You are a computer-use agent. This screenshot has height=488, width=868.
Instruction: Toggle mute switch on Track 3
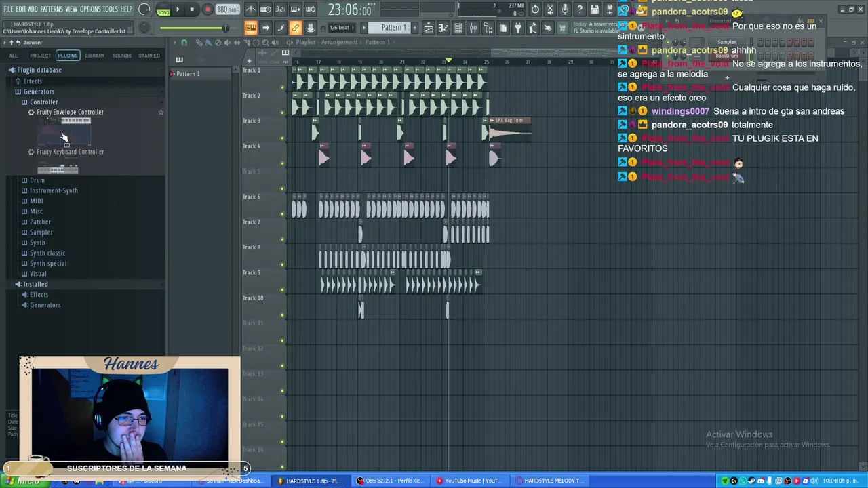click(x=283, y=138)
